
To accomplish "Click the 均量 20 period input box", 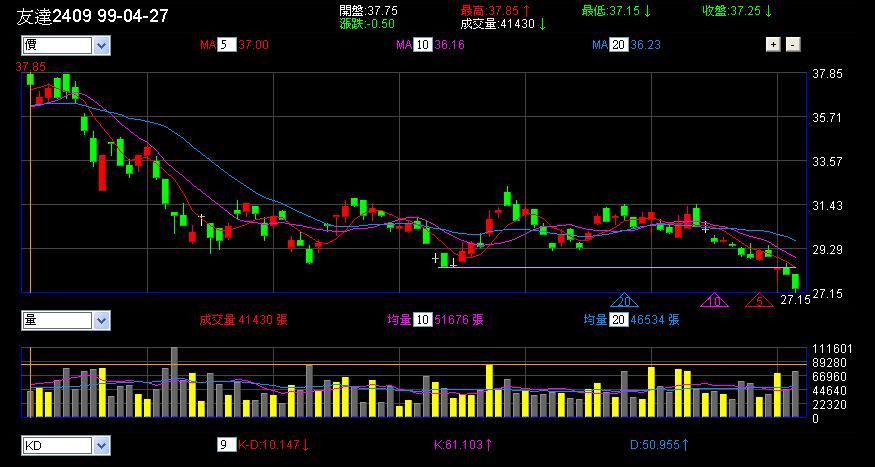I will pyautogui.click(x=620, y=320).
